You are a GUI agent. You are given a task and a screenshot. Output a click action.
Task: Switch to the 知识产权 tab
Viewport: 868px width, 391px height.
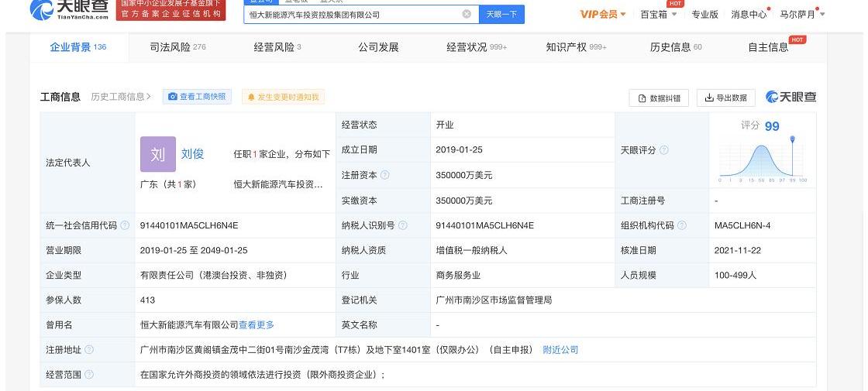577,47
